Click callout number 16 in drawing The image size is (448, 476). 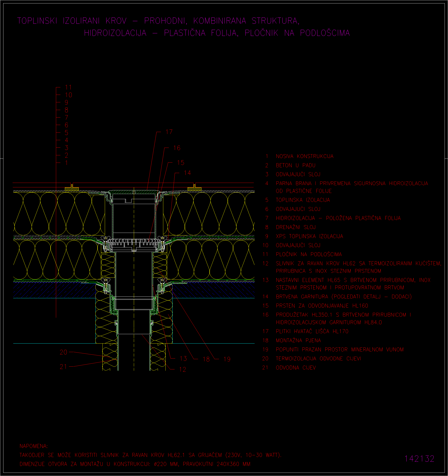coord(177,148)
